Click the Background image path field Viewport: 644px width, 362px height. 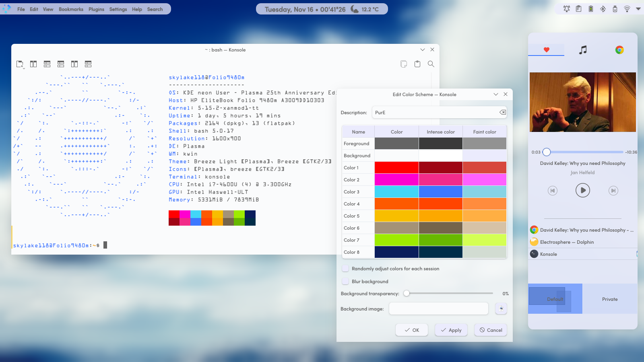pos(438,309)
